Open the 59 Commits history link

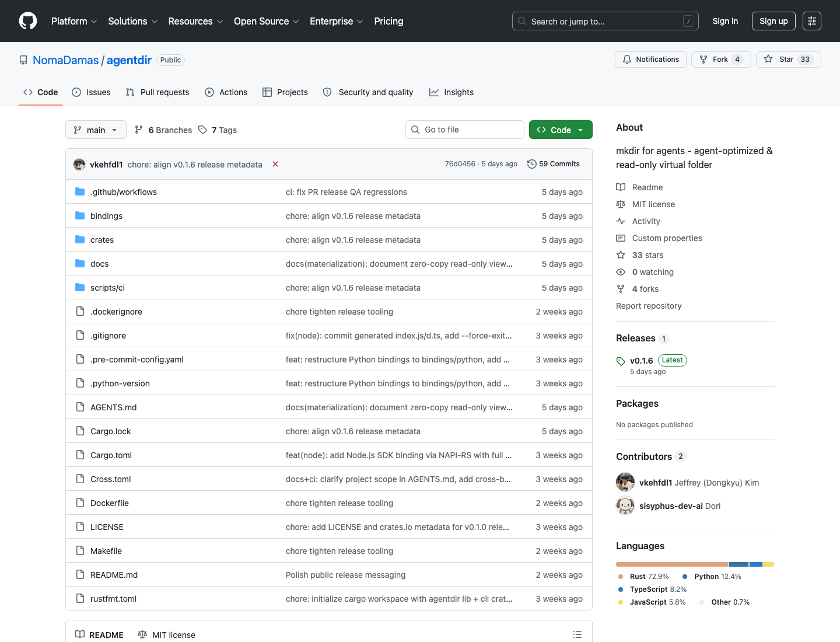(x=554, y=164)
